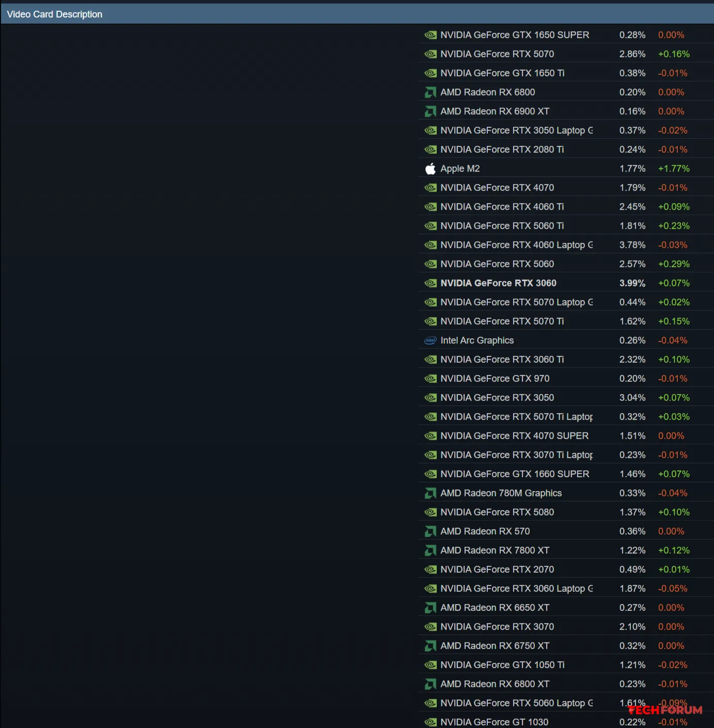The height and width of the screenshot is (728, 714).
Task: Select NVIDIA GeForce RTX 3060 Laptop GPU name
Action: (x=516, y=589)
